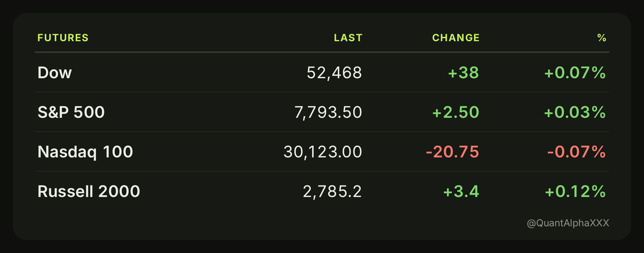The image size is (644, 253).
Task: Click the Russell 2000 percent +0.12%
Action: [575, 192]
